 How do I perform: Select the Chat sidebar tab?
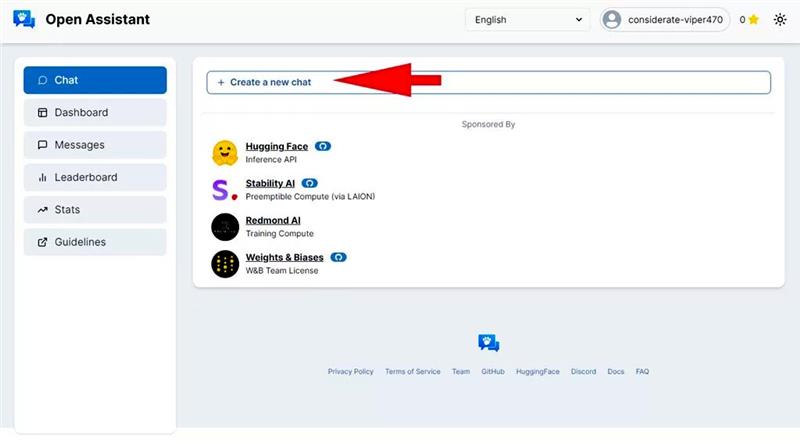95,80
